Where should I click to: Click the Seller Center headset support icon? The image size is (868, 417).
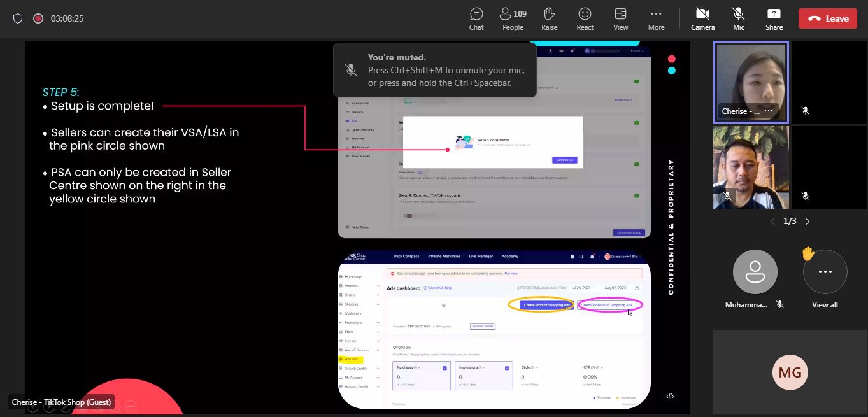(x=581, y=257)
